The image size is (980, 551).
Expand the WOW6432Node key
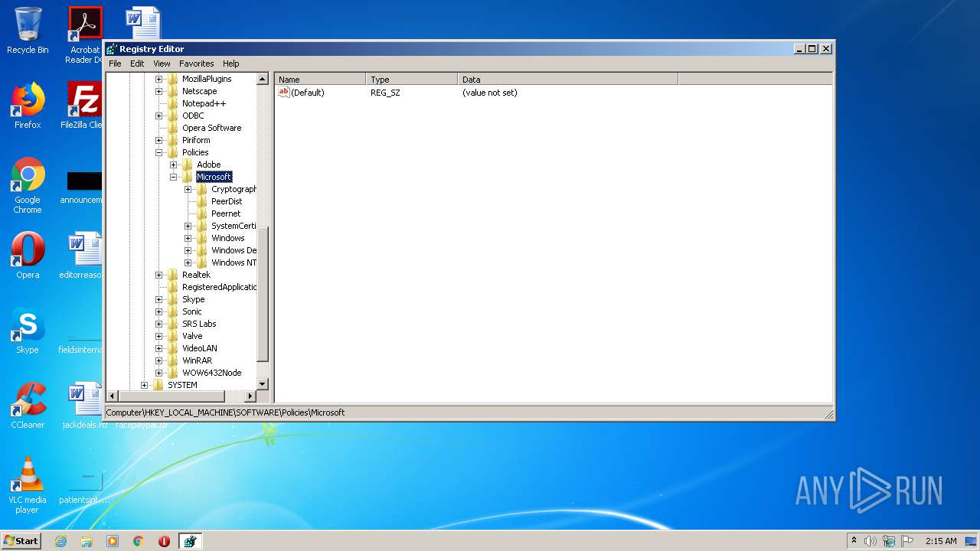tap(159, 373)
